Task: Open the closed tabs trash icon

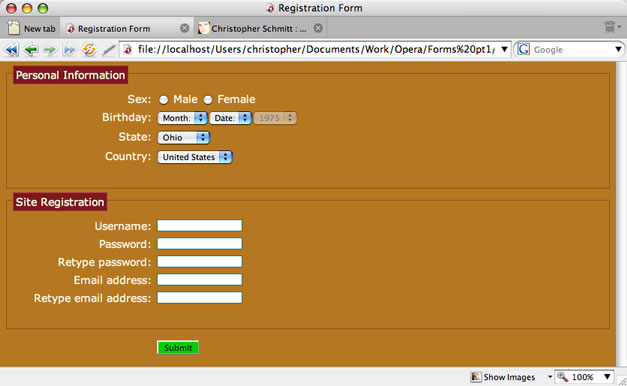Action: click(610, 27)
